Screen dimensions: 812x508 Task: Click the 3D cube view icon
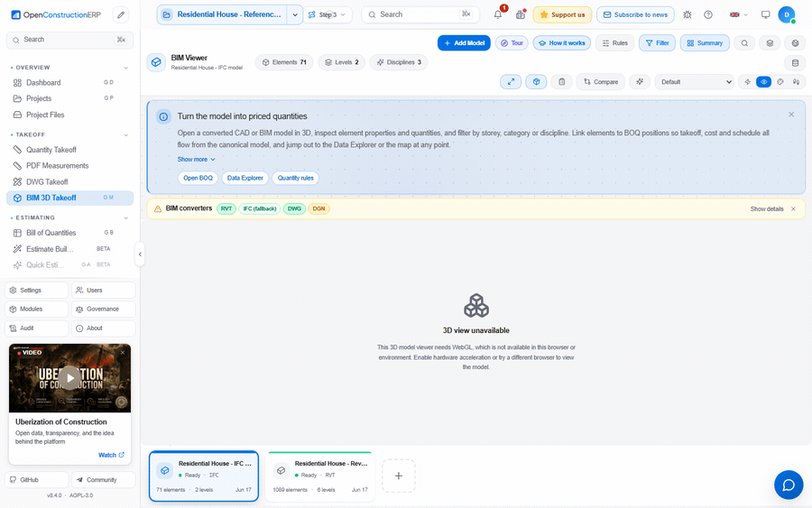[x=536, y=82]
